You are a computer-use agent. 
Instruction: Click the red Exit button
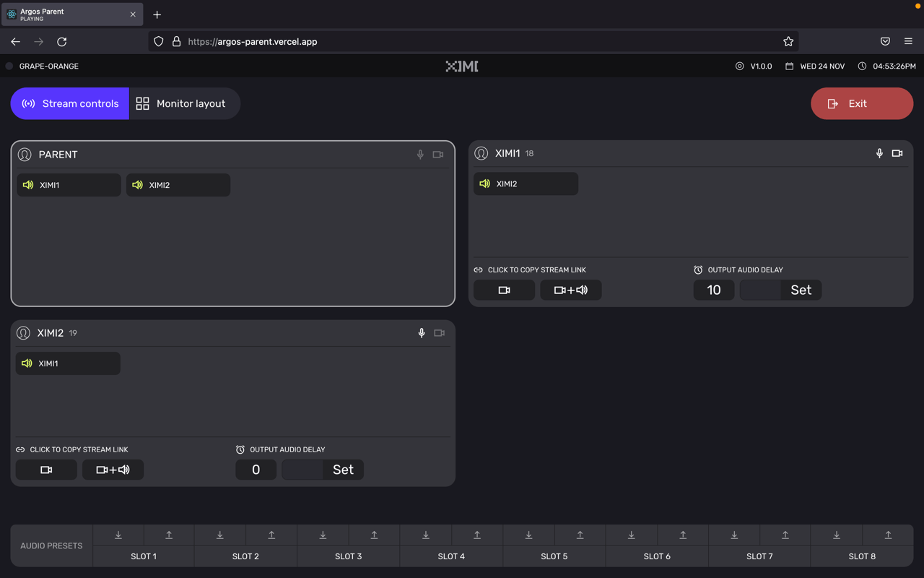tap(862, 103)
